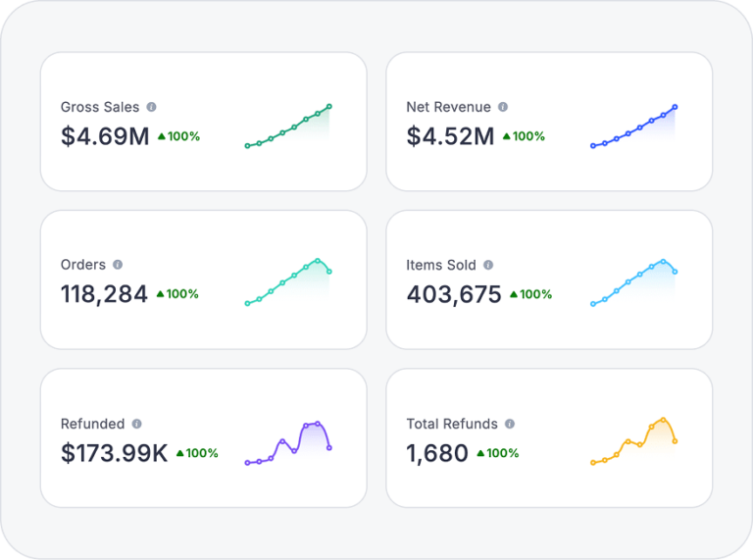Image resolution: width=753 pixels, height=560 pixels.
Task: Open the Gross Sales sparkline chart
Action: tap(288, 127)
